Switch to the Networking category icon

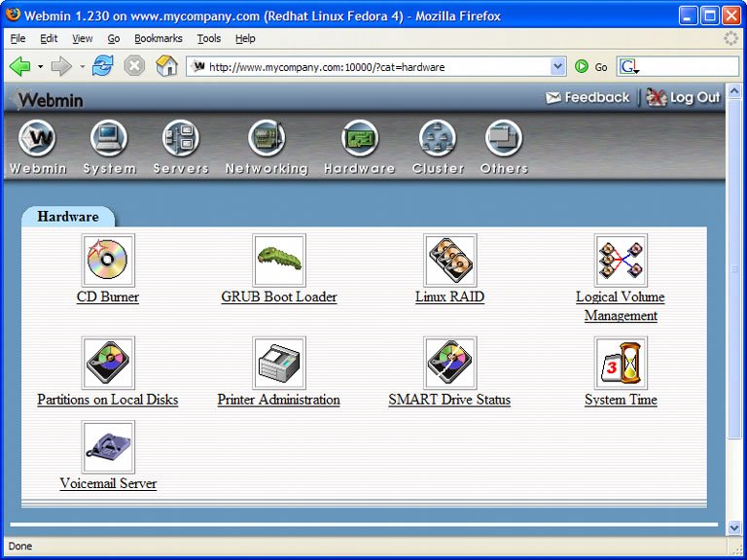click(266, 139)
